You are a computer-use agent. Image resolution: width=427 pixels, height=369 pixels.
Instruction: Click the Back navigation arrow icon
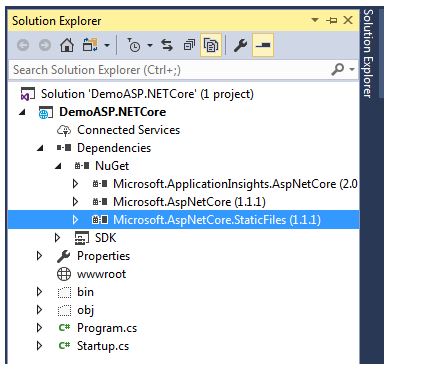tap(23, 45)
